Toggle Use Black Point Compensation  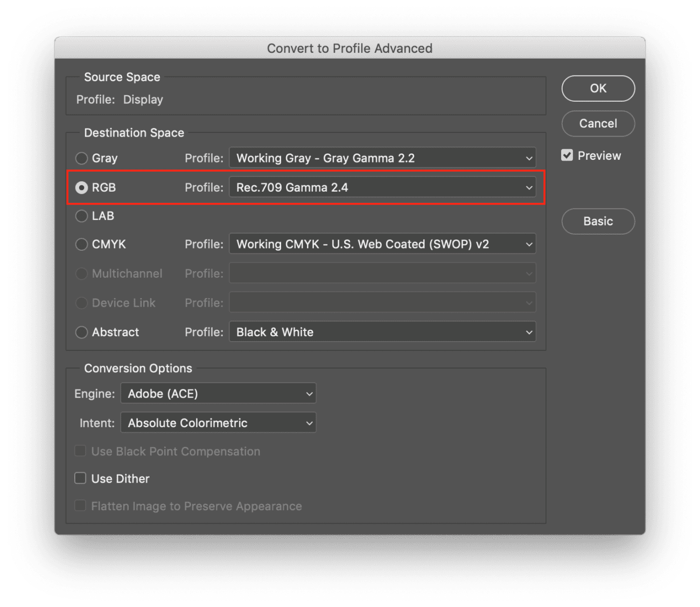coord(80,451)
